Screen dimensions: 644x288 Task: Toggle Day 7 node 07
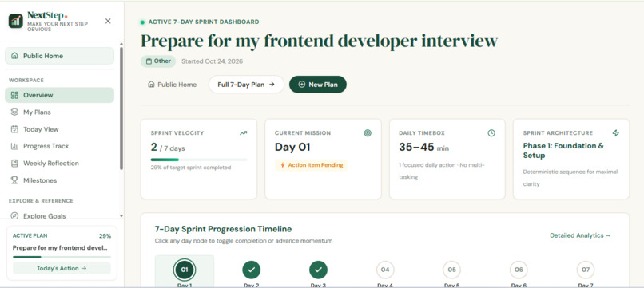coord(586,270)
